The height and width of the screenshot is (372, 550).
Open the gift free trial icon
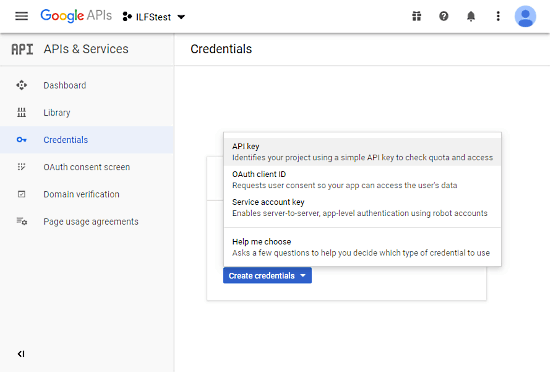point(416,16)
